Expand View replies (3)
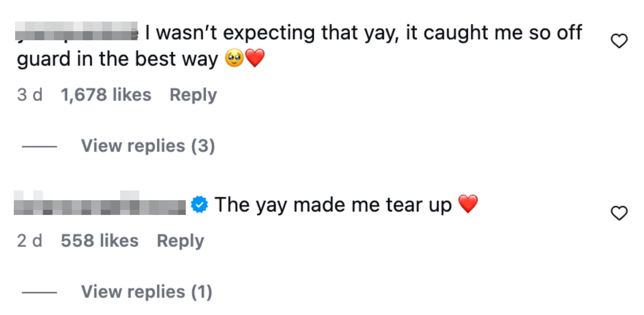This screenshot has height=315, width=644. (x=148, y=146)
